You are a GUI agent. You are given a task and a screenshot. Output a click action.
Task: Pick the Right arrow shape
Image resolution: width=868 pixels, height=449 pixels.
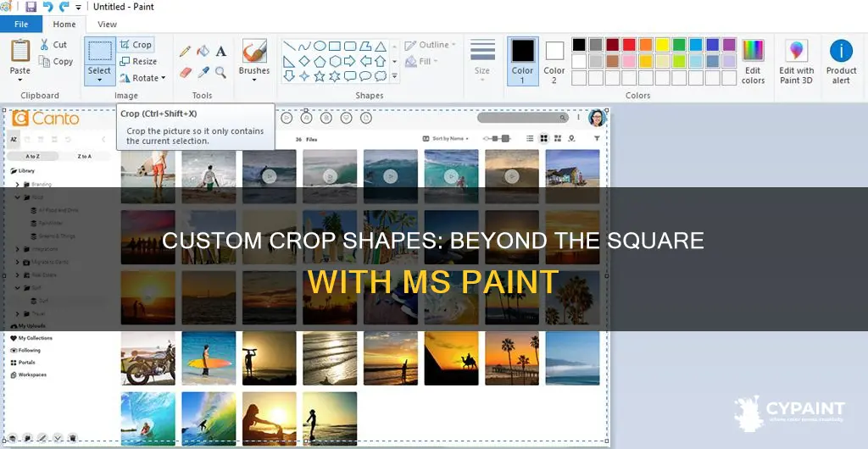point(350,61)
